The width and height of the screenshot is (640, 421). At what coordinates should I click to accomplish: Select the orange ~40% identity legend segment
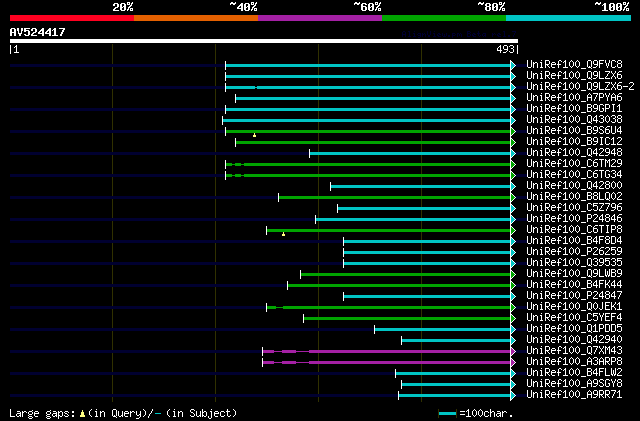coord(196,18)
